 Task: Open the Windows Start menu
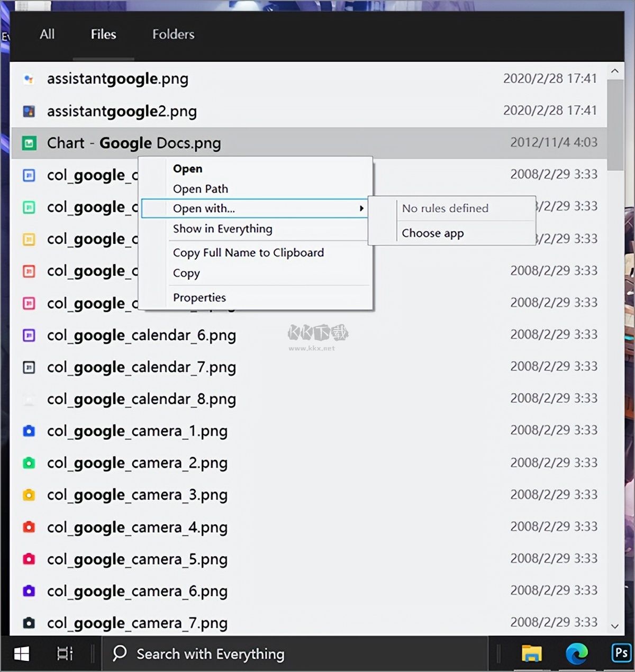(x=22, y=654)
